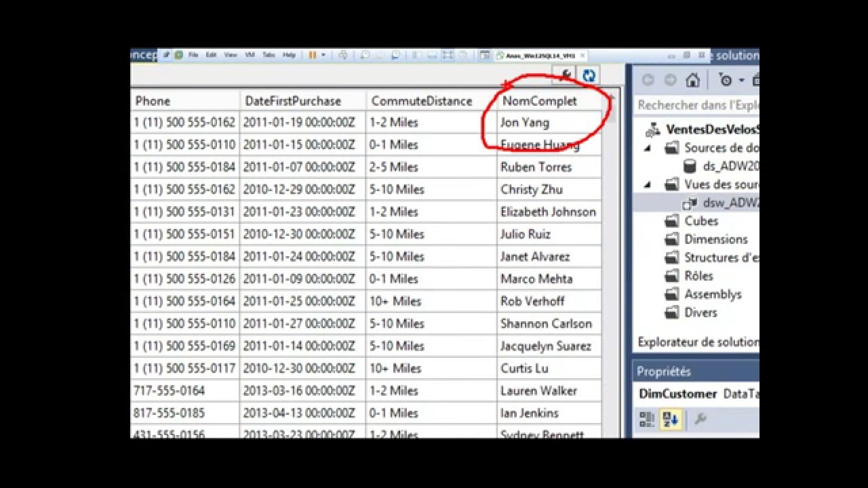The width and height of the screenshot is (868, 488).
Task: Click the Home icon in Solution Explorer toolbar
Action: click(x=692, y=81)
